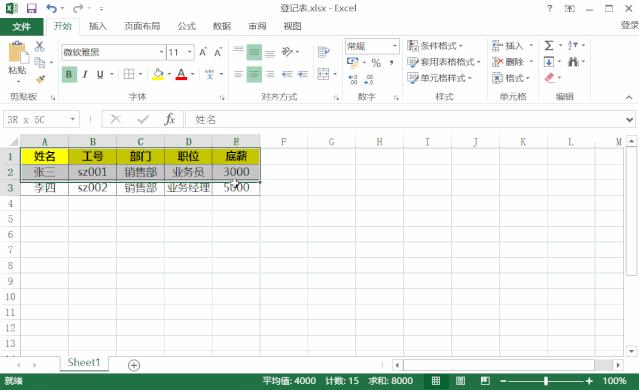The width and height of the screenshot is (639, 390).
Task: Open the font size dropdown
Action: coord(189,52)
